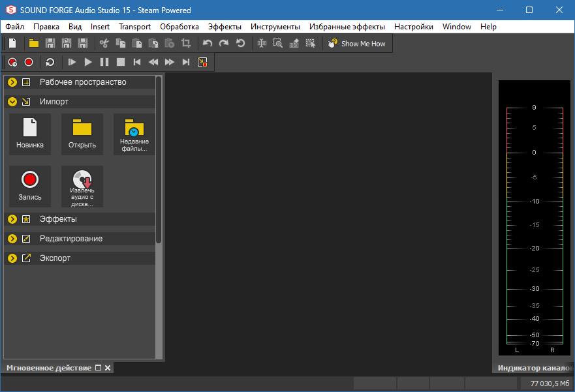Click the Play transport button
The image size is (575, 392).
[x=88, y=62]
